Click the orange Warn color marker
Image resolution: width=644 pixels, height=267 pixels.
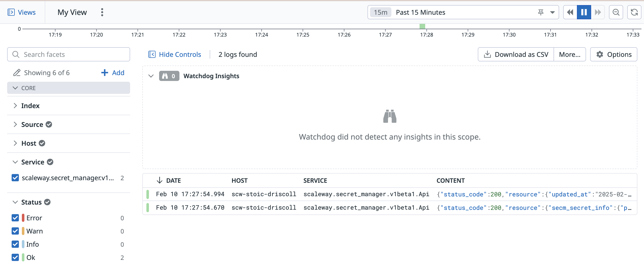[23, 231]
